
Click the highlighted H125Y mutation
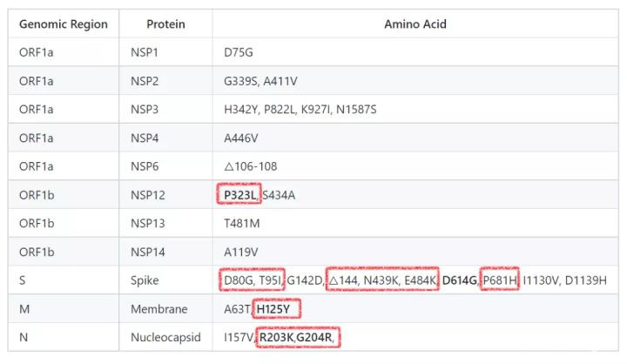coord(278,309)
